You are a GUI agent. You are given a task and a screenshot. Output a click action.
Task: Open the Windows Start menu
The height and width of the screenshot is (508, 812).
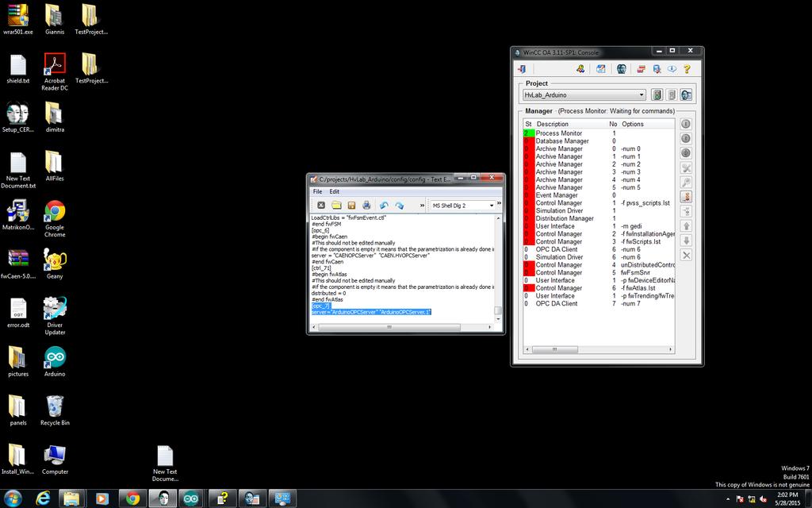13,498
